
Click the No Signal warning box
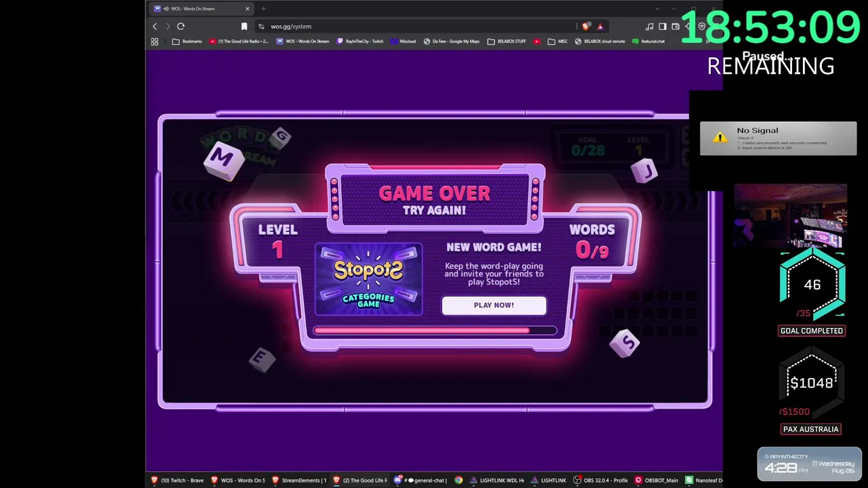point(778,138)
